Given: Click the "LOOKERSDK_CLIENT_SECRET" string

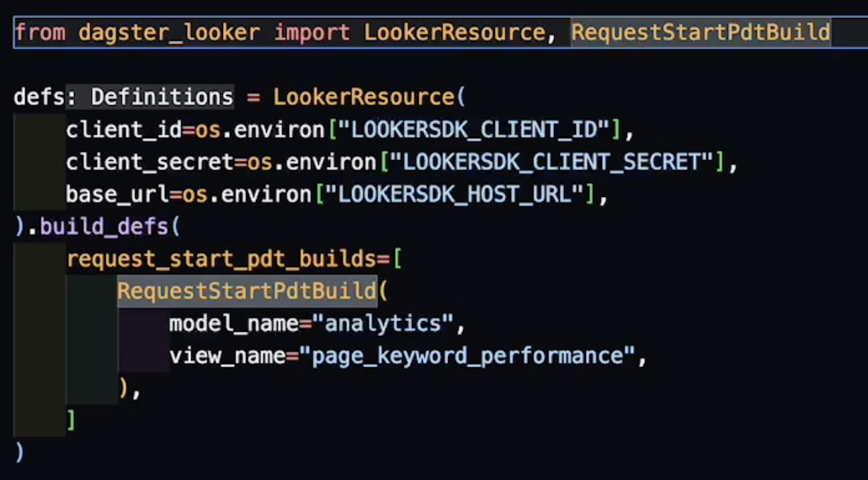Looking at the screenshot, I should point(551,163).
